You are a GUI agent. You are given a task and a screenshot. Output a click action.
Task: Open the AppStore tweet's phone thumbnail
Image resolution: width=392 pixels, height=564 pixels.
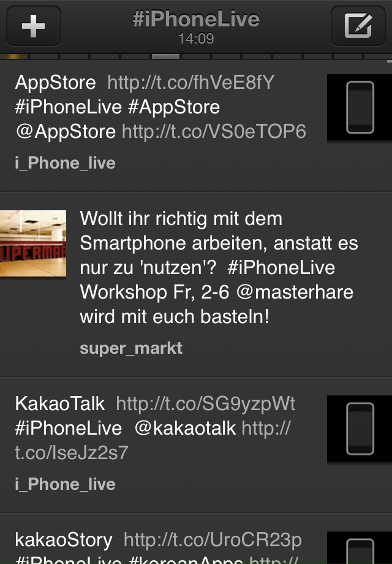click(360, 107)
